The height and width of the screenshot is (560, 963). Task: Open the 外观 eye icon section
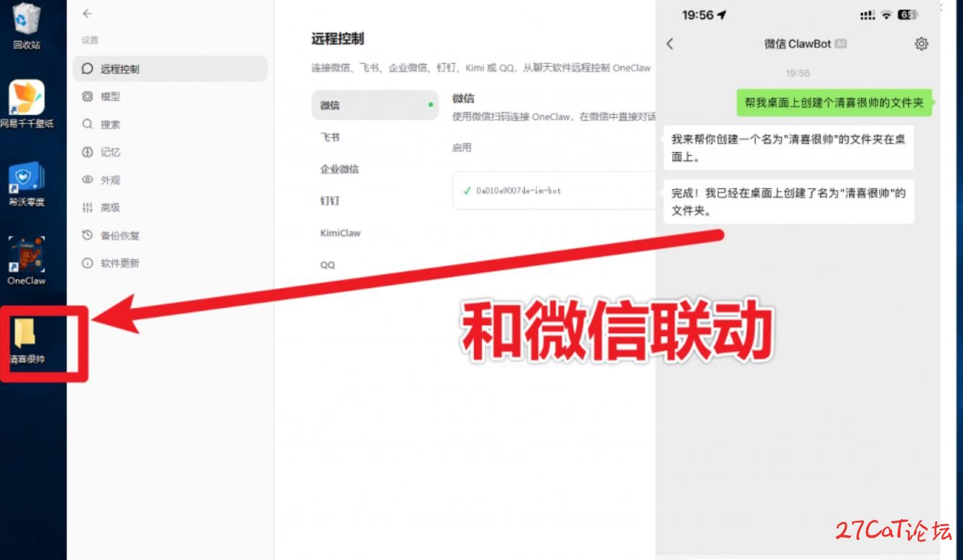[88, 180]
